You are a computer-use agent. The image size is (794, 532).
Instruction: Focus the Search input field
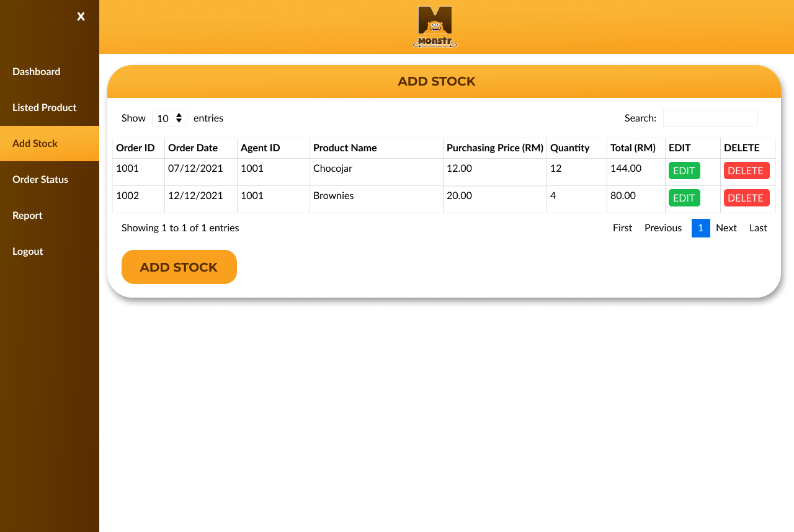(710, 118)
